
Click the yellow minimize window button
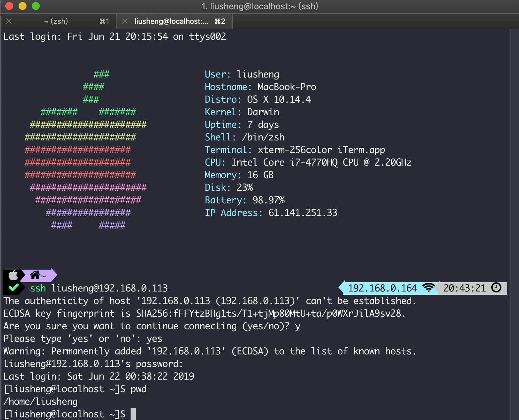point(23,6)
